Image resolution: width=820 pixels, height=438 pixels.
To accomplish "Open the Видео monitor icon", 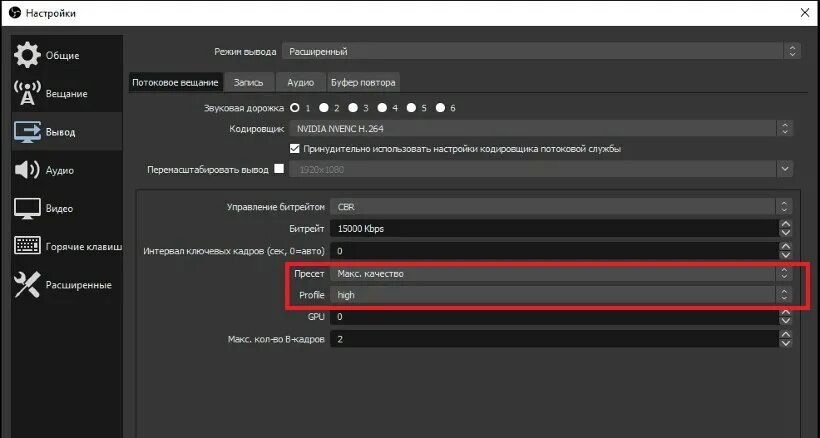I will (x=27, y=209).
